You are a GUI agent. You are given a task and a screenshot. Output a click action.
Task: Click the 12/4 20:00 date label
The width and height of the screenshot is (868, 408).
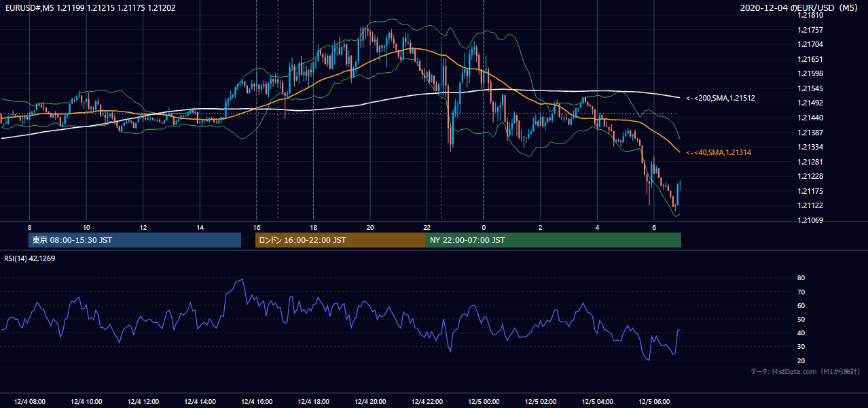(371, 402)
